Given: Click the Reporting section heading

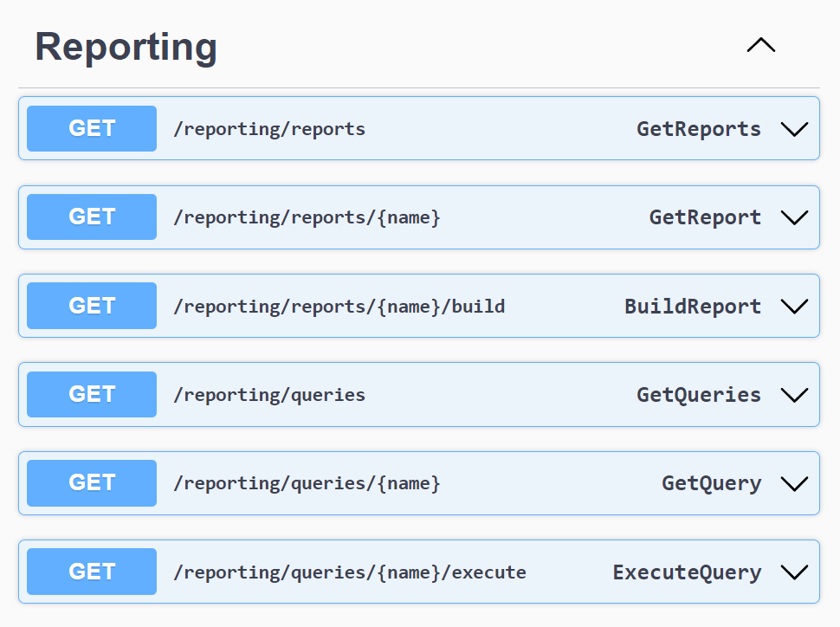Looking at the screenshot, I should [x=126, y=47].
